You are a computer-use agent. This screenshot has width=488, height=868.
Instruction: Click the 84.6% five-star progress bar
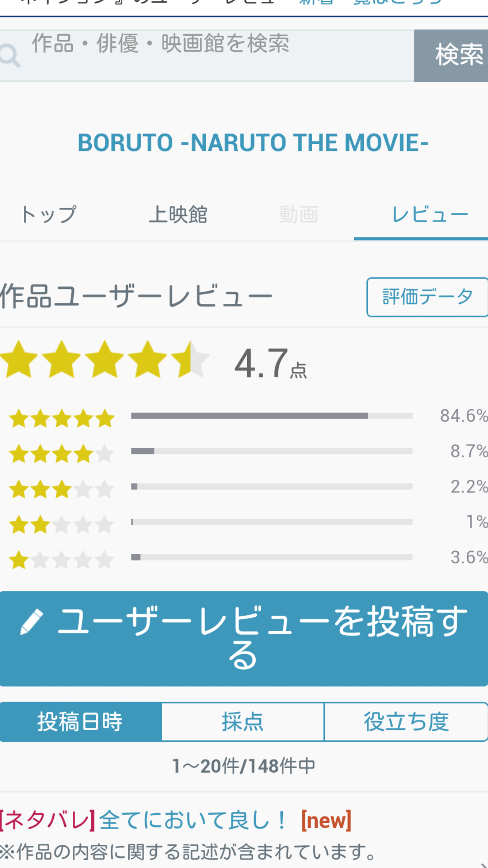point(272,416)
